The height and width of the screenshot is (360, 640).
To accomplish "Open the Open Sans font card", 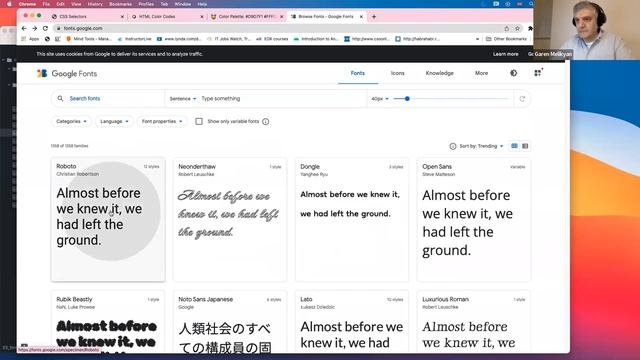I will coord(473,219).
